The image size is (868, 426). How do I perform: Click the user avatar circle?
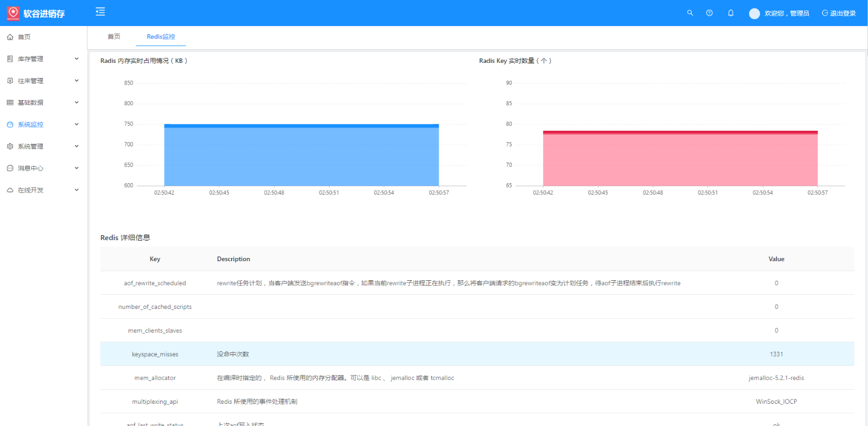tap(754, 14)
